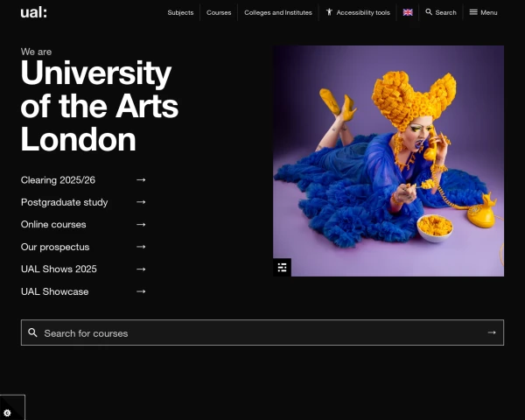Screen dimensions: 525x420
Task: Click magnifier icon in course search box
Action: (32, 332)
